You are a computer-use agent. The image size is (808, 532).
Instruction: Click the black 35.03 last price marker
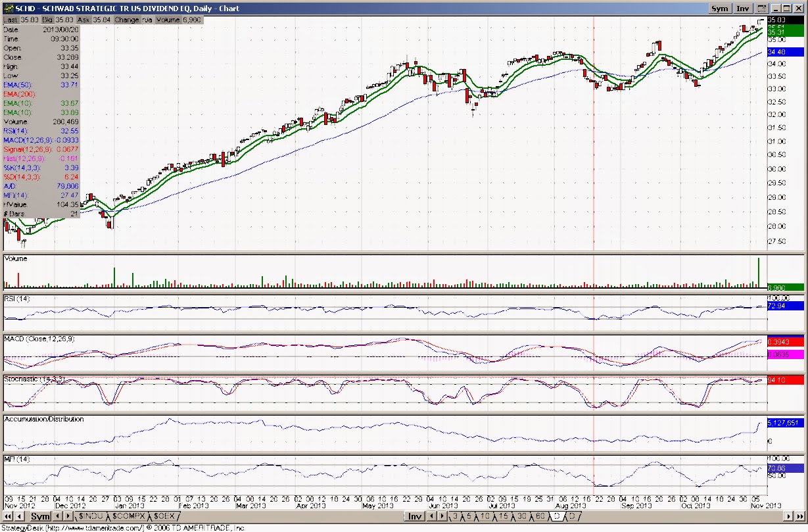[785, 20]
